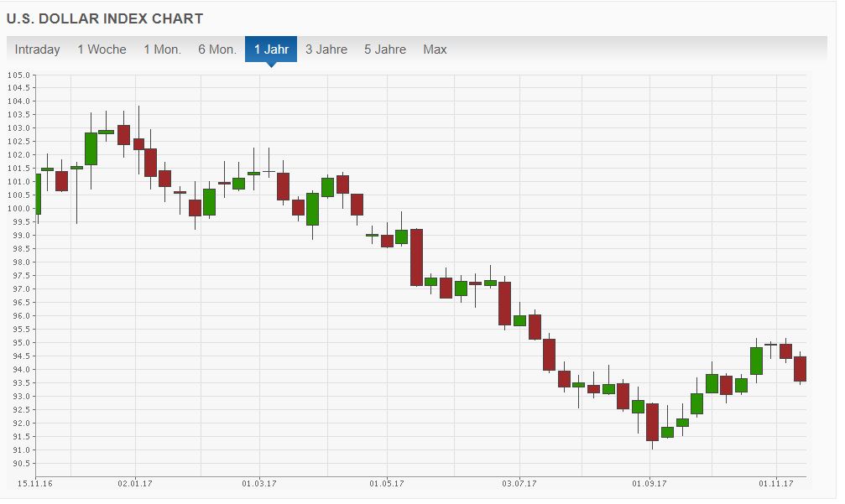Switch to the Intraday tab

coord(38,49)
